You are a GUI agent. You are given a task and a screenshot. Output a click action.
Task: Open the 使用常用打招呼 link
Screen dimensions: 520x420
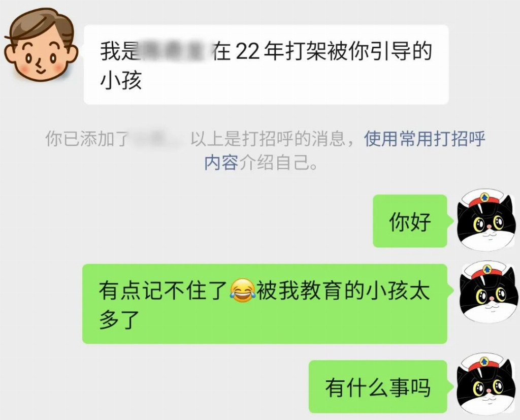pos(425,139)
